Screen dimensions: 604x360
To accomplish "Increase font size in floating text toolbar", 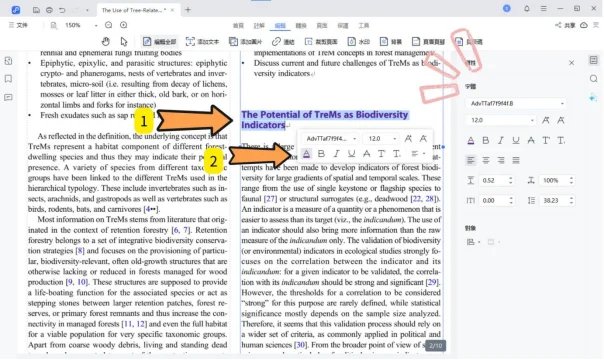I will (x=408, y=139).
